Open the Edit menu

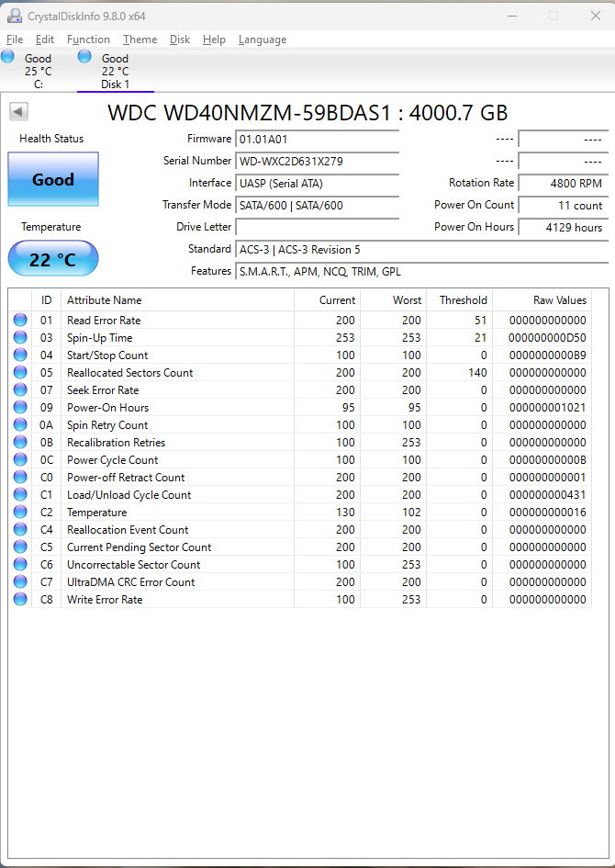(x=45, y=39)
